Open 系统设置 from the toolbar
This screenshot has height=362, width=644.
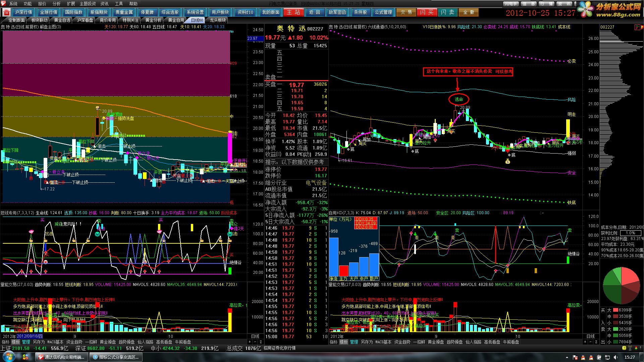click(195, 12)
